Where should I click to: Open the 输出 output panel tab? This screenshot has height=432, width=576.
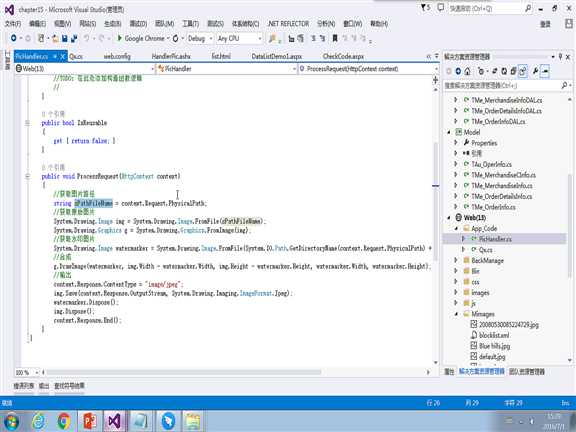point(44,386)
